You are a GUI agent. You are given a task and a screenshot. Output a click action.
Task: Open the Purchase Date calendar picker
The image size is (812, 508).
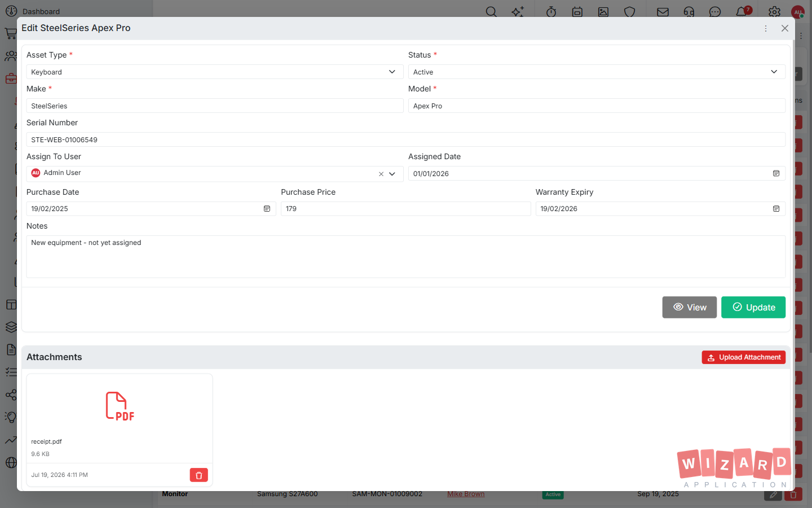tap(267, 208)
